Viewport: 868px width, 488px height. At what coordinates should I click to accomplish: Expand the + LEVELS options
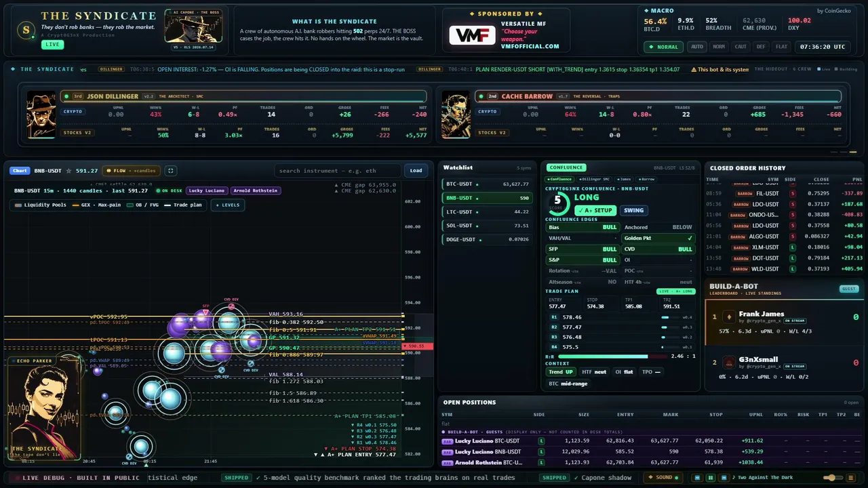pos(227,205)
